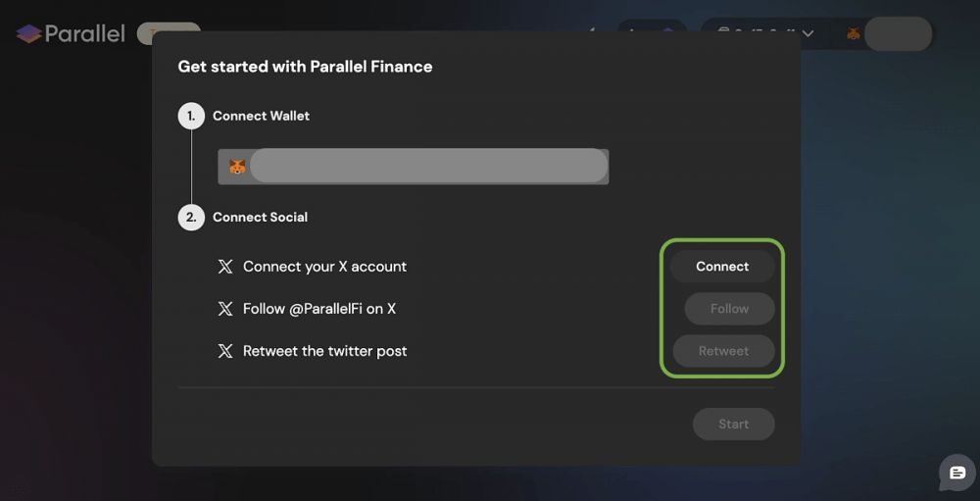Click the Follow button

point(729,309)
